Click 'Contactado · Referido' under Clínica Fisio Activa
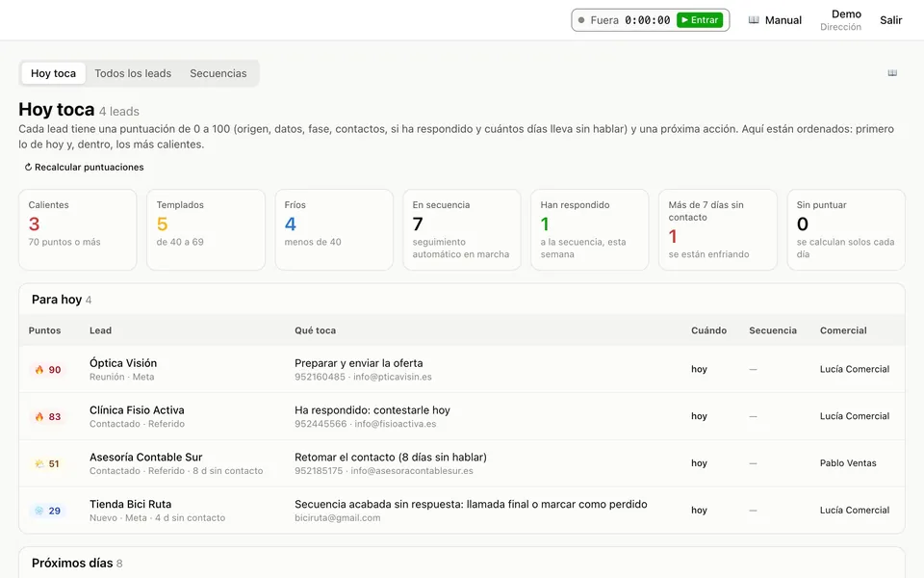 (x=137, y=424)
